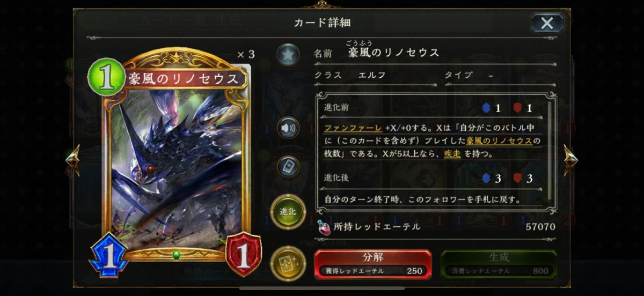Click the 生成 create button
The image size is (644, 296).
[499, 264]
